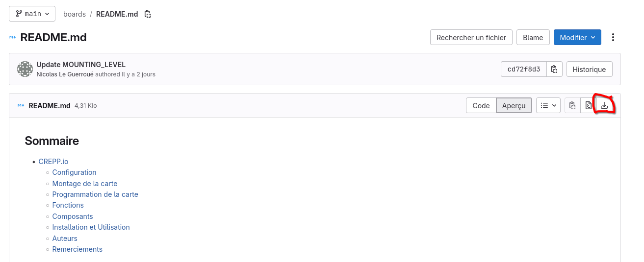
Task: Copy file path next to README.md breadcrumb
Action: tap(148, 14)
